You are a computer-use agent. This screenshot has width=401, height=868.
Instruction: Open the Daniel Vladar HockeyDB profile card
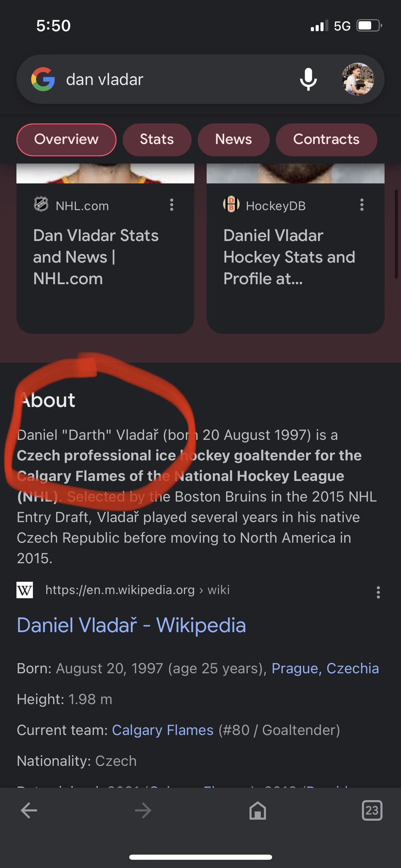[x=295, y=257]
